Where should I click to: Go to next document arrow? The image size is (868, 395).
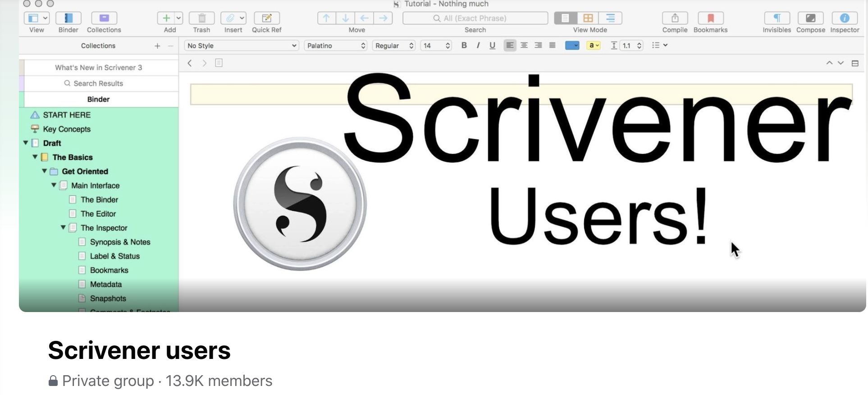point(841,63)
